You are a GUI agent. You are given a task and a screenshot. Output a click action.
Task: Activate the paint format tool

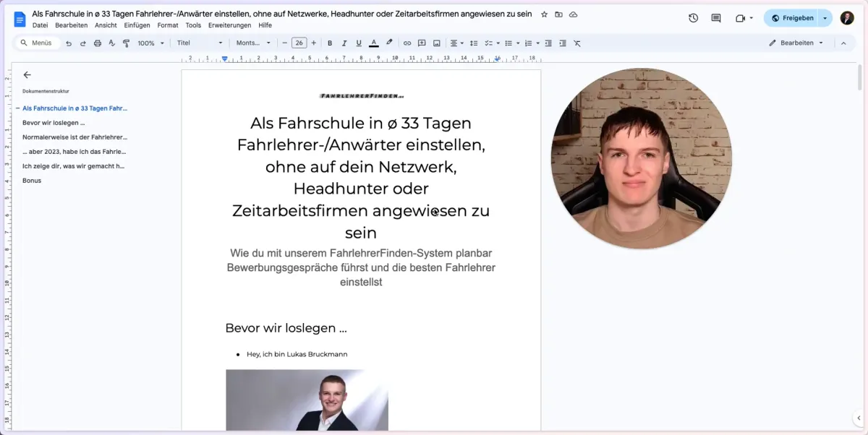(126, 43)
